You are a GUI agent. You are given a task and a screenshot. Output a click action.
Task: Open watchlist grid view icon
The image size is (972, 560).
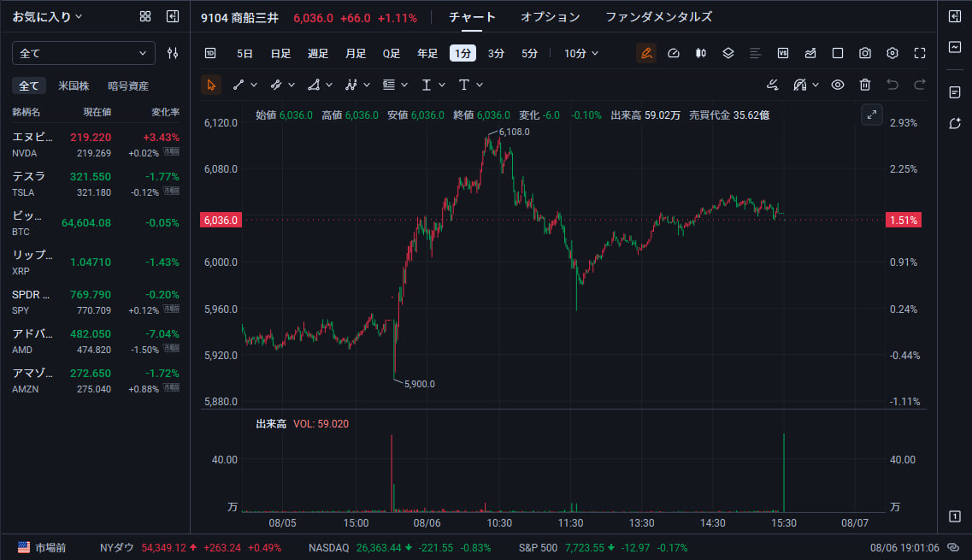(145, 17)
